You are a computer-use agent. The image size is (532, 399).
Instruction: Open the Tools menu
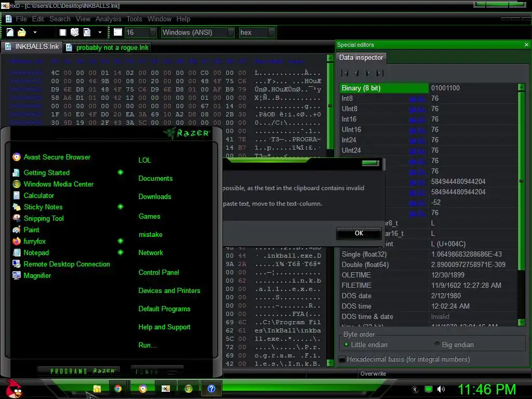(x=135, y=19)
